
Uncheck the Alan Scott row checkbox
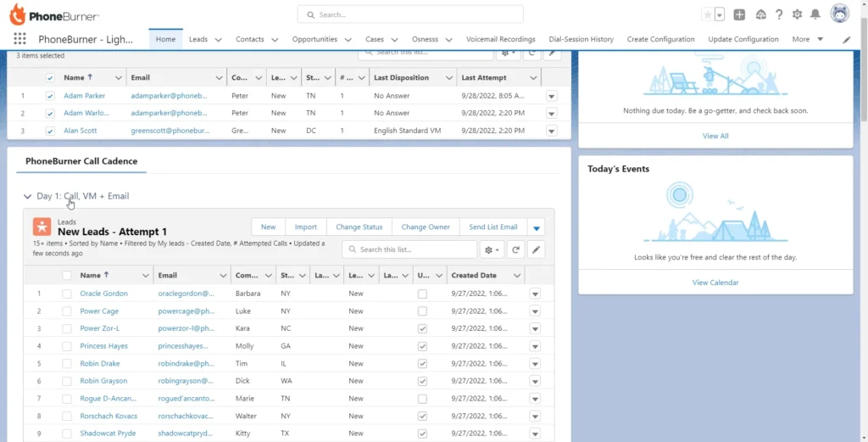(50, 131)
